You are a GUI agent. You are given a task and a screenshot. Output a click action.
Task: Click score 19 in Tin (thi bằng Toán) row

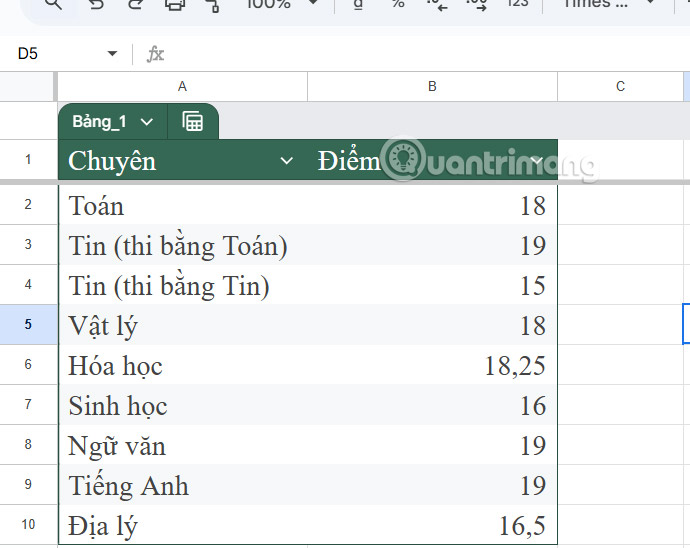click(x=433, y=245)
